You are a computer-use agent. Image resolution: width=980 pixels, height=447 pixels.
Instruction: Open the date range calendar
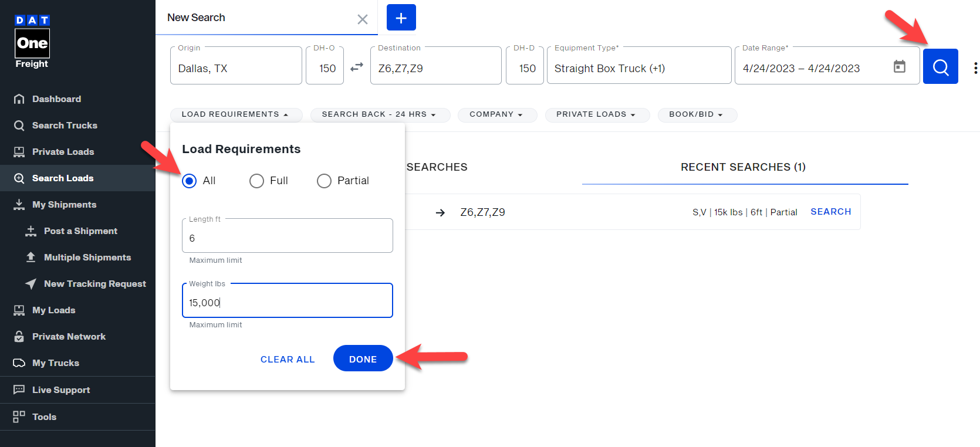pos(899,66)
